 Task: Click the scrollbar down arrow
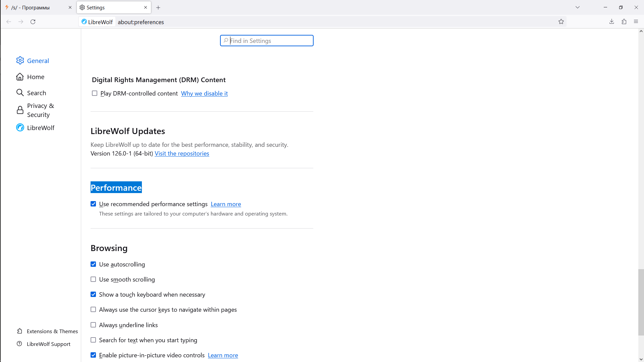(x=641, y=359)
